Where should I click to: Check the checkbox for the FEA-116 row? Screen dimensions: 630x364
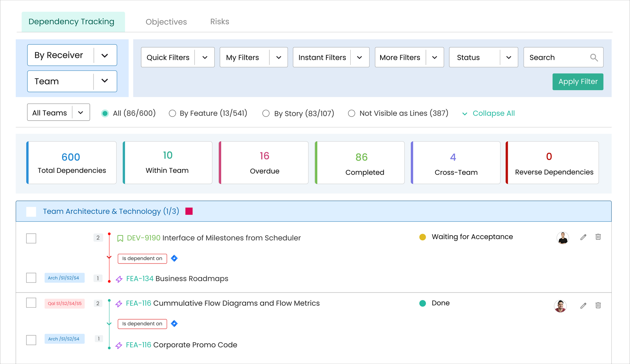tap(31, 303)
